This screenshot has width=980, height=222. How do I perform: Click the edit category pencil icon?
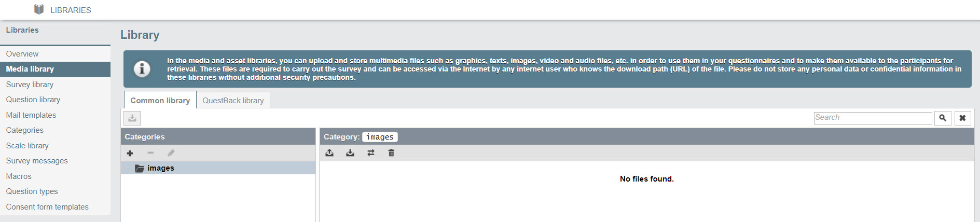tap(171, 153)
